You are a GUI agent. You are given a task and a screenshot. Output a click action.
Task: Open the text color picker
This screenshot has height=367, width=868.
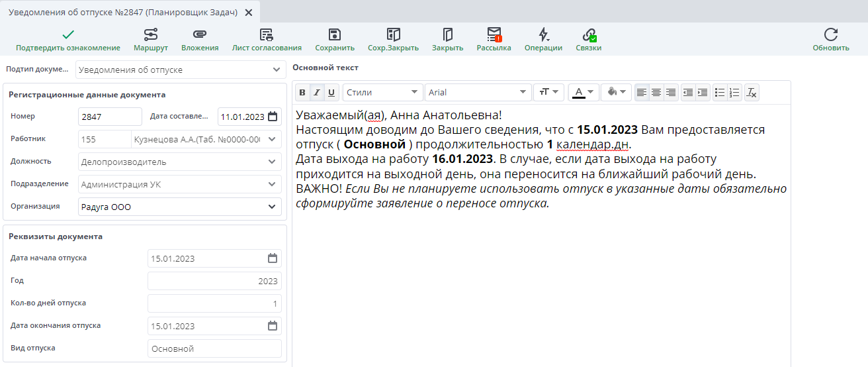pyautogui.click(x=584, y=93)
